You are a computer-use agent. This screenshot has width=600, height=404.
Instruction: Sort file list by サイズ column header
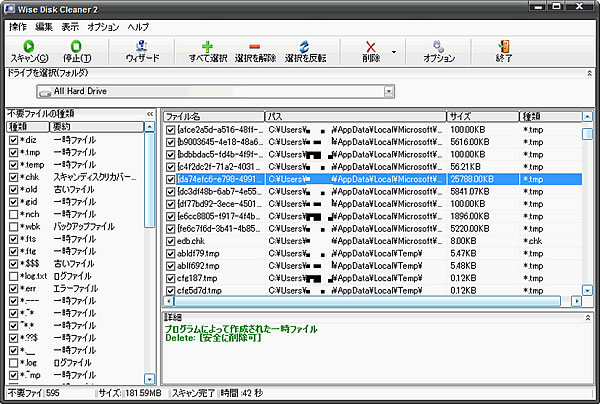tap(483, 116)
